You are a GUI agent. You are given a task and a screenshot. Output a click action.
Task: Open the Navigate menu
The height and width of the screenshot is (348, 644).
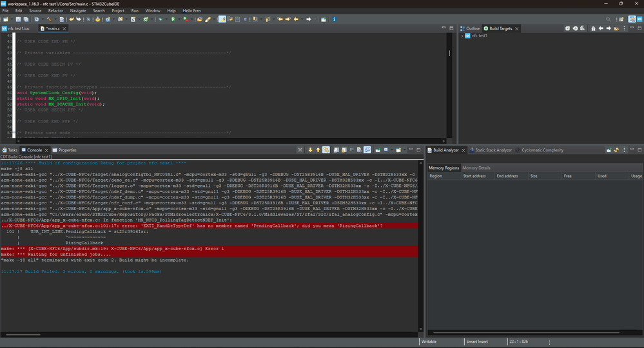click(x=77, y=11)
